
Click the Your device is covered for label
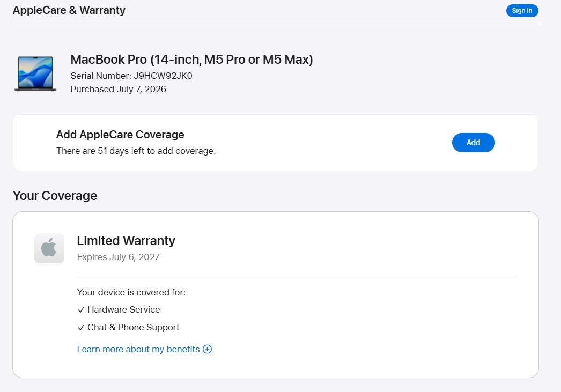(131, 293)
